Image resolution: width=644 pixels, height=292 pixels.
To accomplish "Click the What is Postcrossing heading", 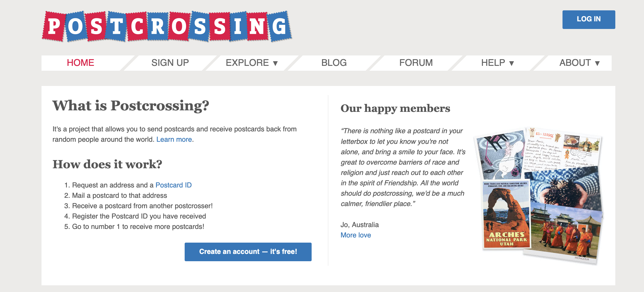I will coord(131,106).
